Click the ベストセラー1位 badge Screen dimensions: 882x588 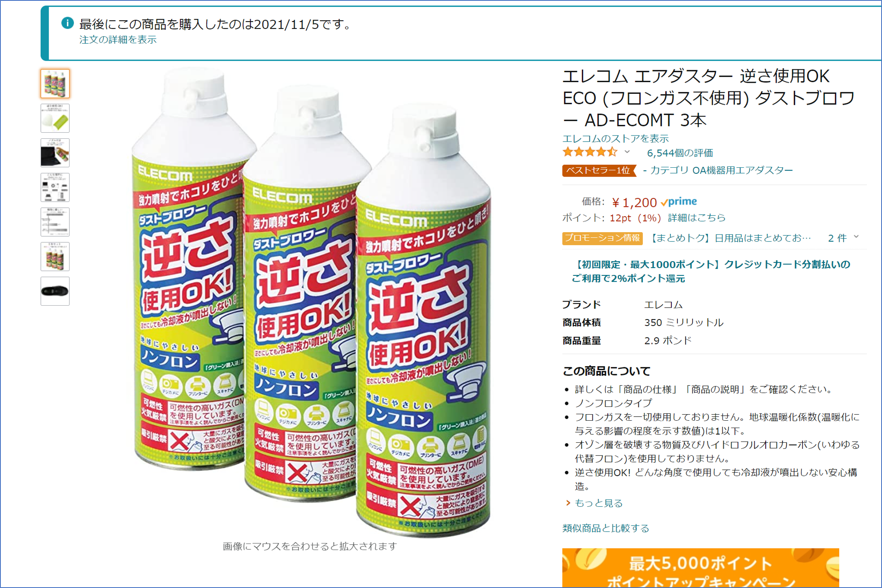599,171
